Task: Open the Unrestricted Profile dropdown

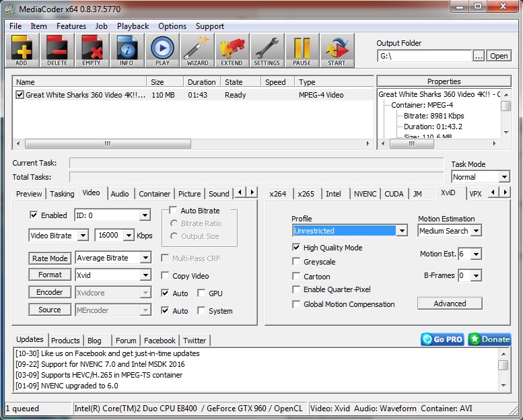Action: click(402, 230)
